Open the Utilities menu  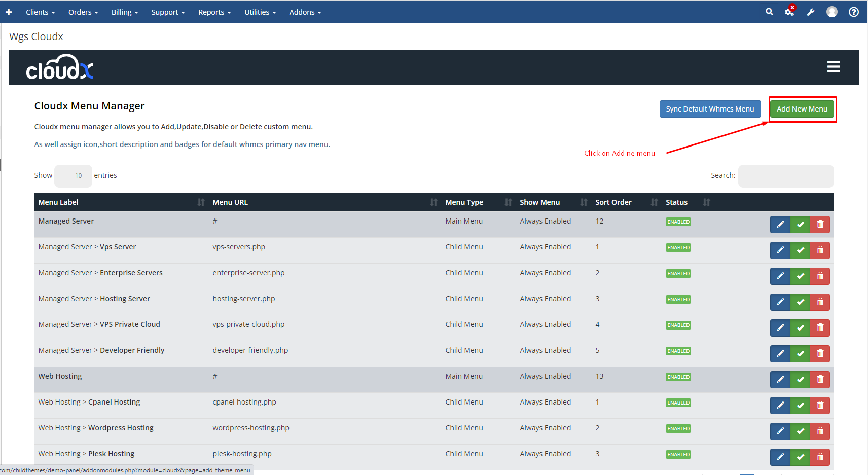tap(260, 12)
